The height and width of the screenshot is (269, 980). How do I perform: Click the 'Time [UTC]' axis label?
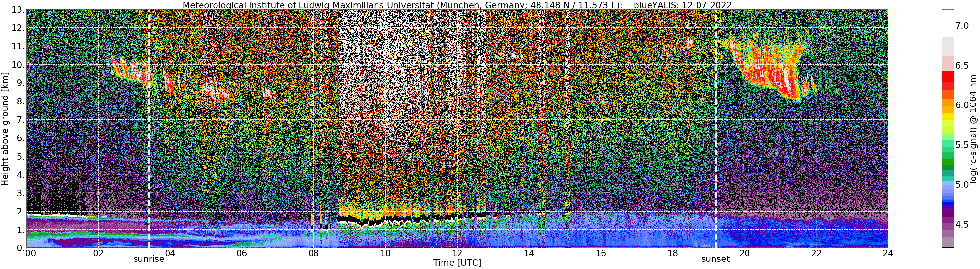(x=457, y=263)
